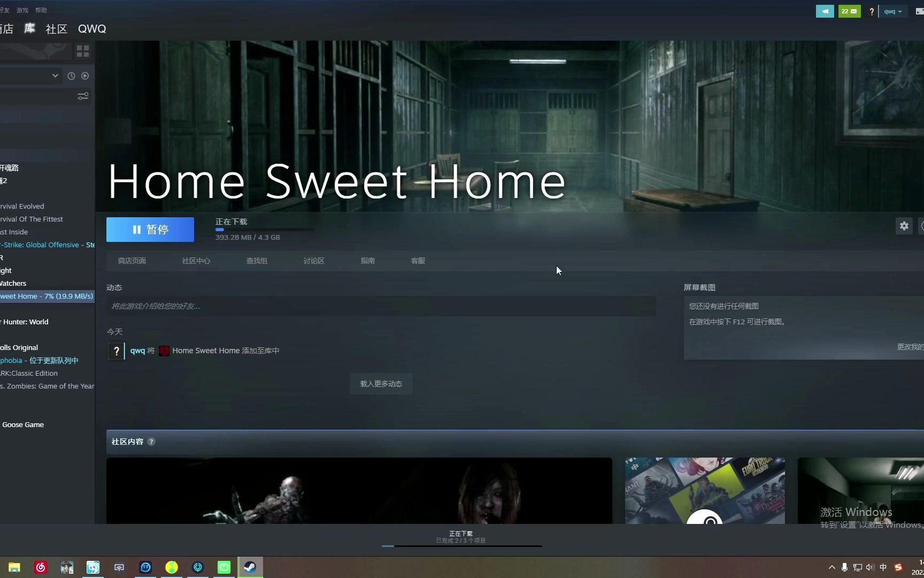924x578 pixels.
Task: Select Survival Of The Fittest entry
Action: click(47, 219)
